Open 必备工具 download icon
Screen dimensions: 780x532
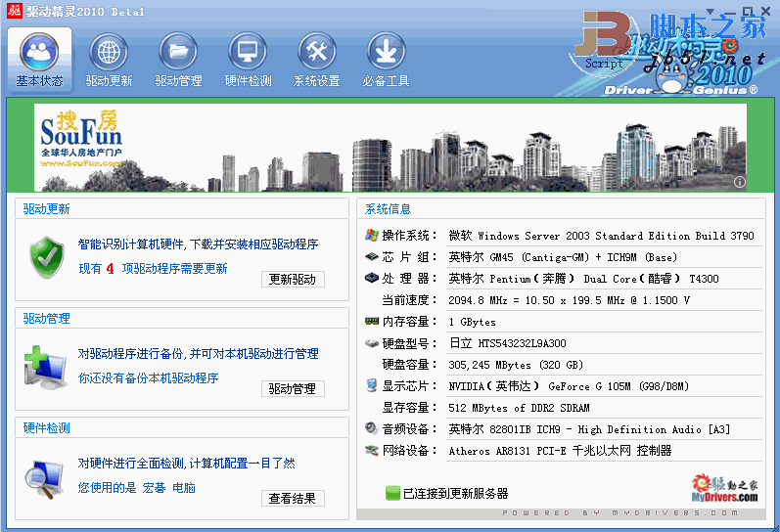pyautogui.click(x=386, y=52)
